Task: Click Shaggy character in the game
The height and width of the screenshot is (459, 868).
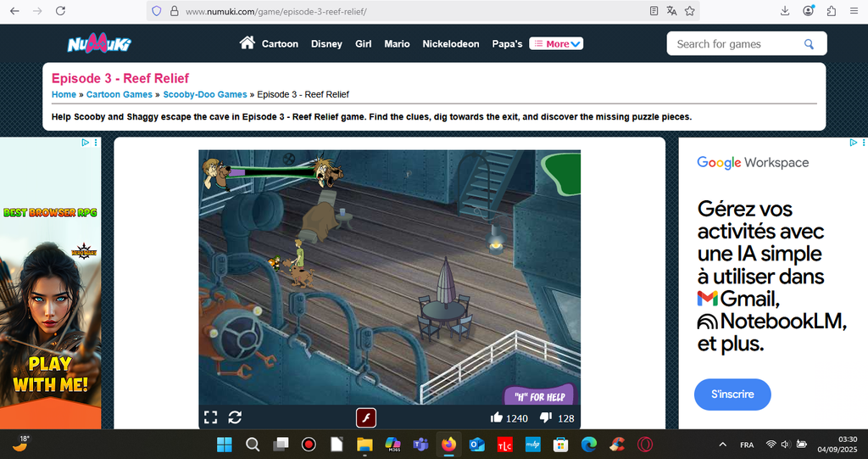Action: pyautogui.click(x=299, y=254)
